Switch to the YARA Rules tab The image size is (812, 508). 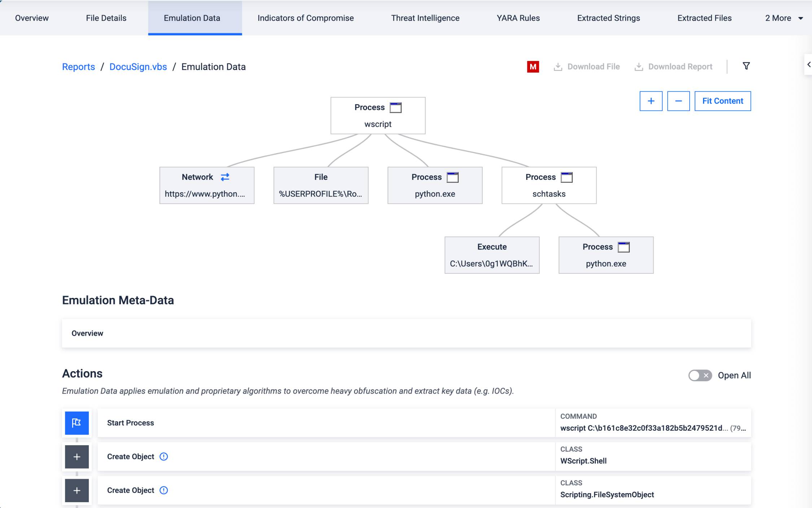pyautogui.click(x=518, y=18)
